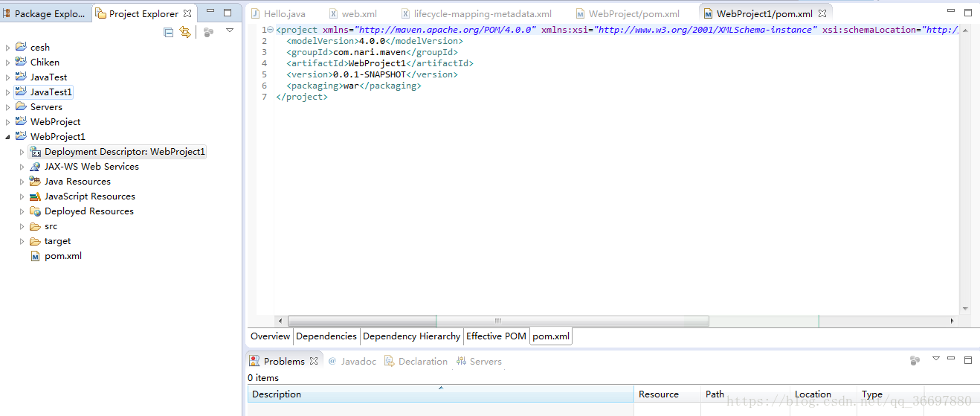Expand Deployed Resources node

22,211
